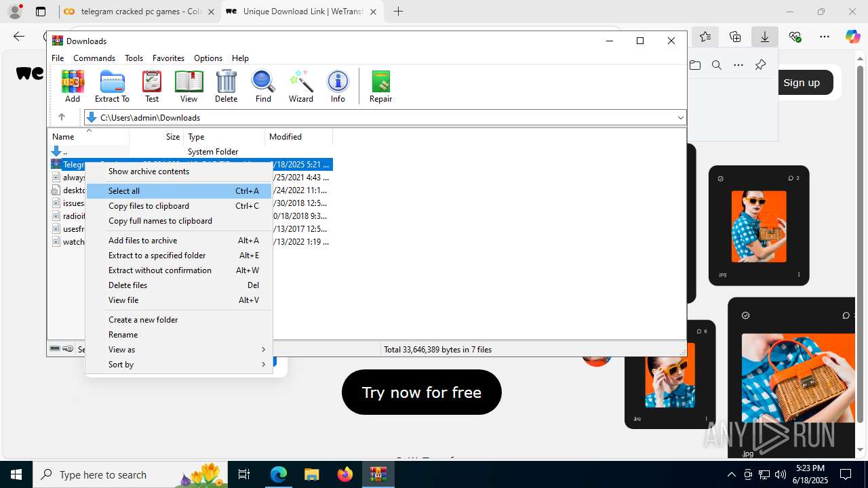Click the Sign up button on WeTransfer
The image size is (868, 488).
(802, 83)
